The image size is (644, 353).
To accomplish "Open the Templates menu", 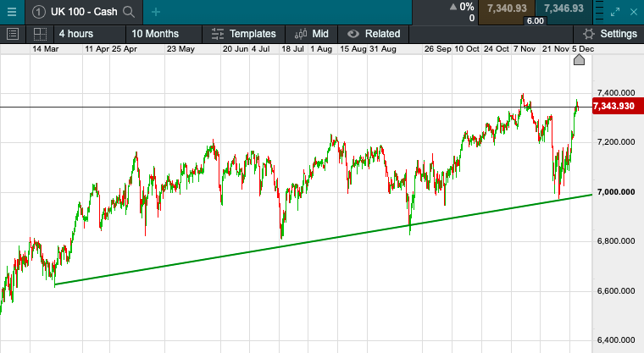I will 244,34.
